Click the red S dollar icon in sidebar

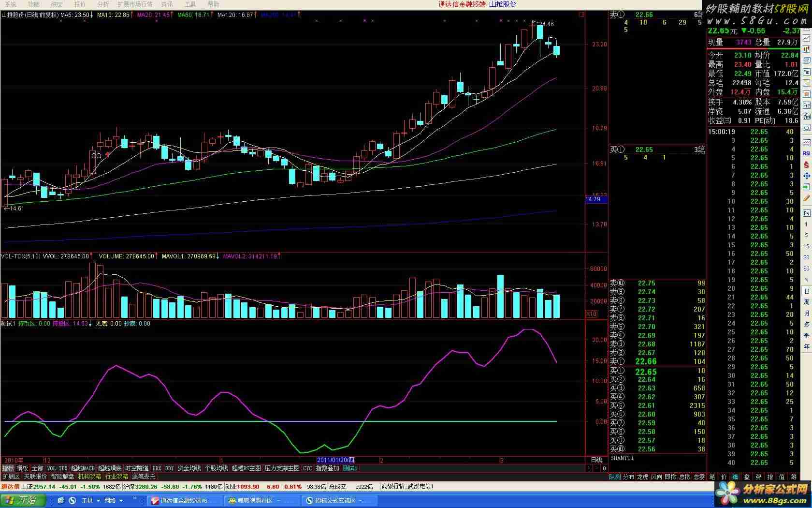coord(806,164)
